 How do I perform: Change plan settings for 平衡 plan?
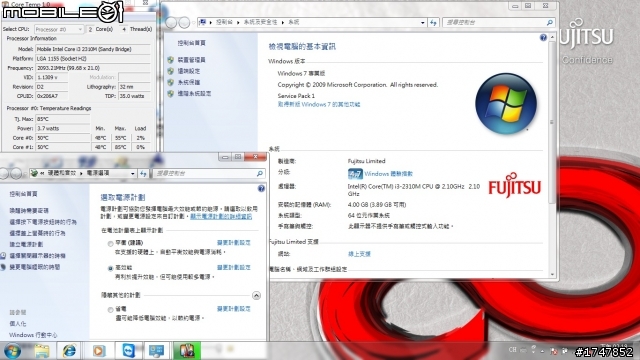coord(233,242)
